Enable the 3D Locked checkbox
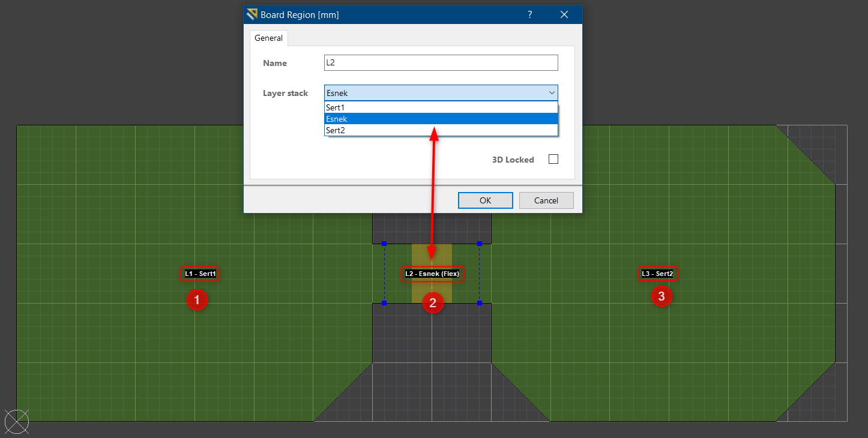This screenshot has width=868, height=438. tap(553, 159)
